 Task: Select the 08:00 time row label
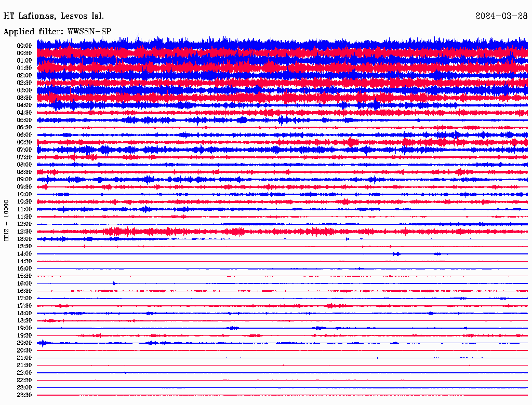tap(24, 165)
